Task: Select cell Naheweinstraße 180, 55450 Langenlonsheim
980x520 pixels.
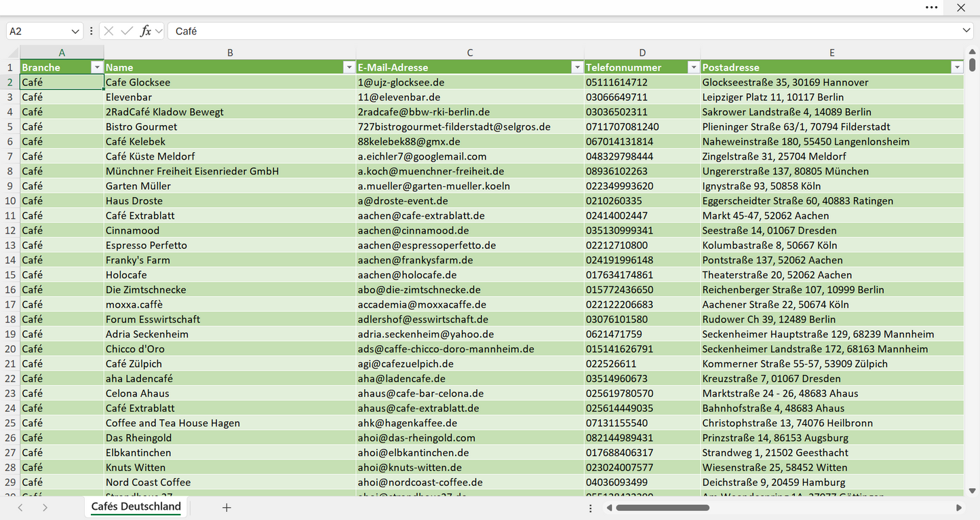Action: tap(832, 142)
